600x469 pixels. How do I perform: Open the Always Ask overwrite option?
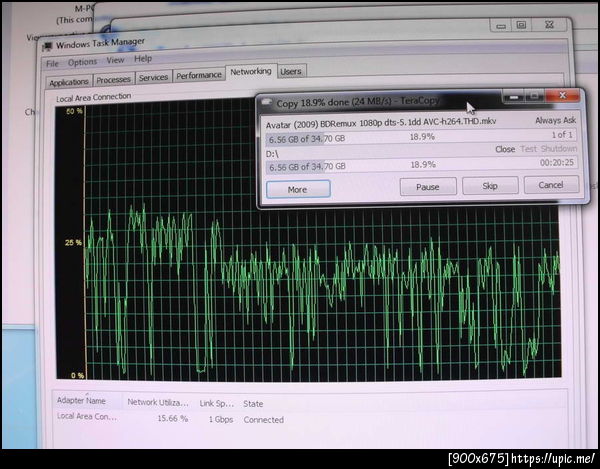tap(556, 121)
